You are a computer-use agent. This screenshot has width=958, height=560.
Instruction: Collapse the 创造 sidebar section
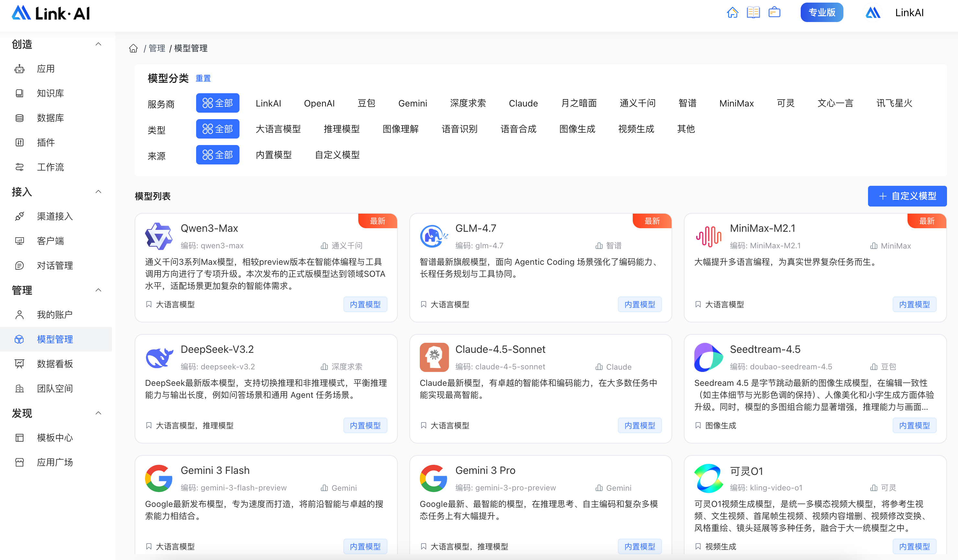(98, 44)
